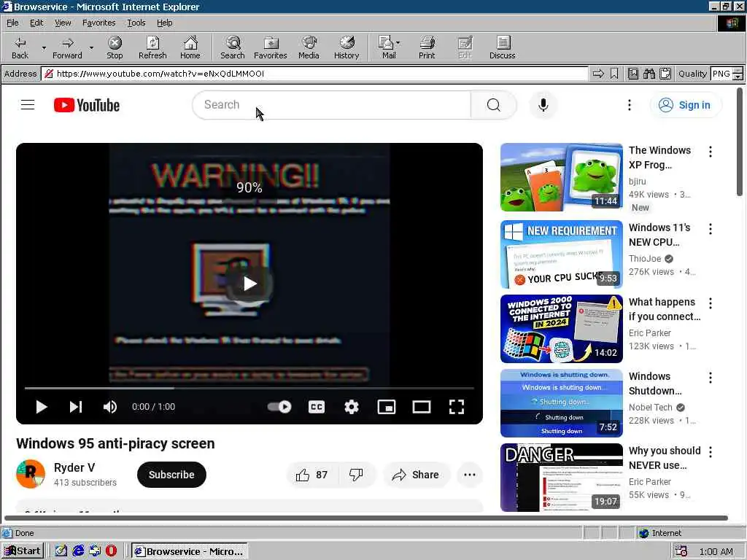Click the binoculars find icon
This screenshot has width=747, height=560.
pyautogui.click(x=649, y=74)
